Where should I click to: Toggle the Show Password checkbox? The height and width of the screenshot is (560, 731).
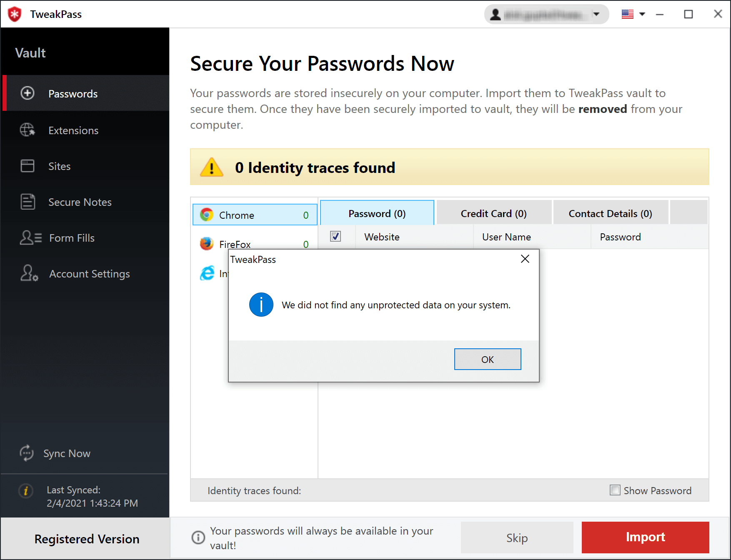(615, 490)
